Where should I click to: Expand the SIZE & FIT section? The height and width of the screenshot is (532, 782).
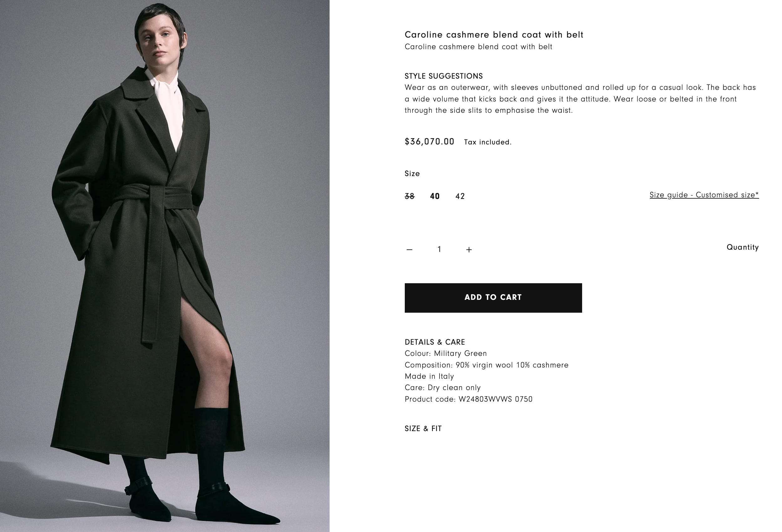[423, 428]
